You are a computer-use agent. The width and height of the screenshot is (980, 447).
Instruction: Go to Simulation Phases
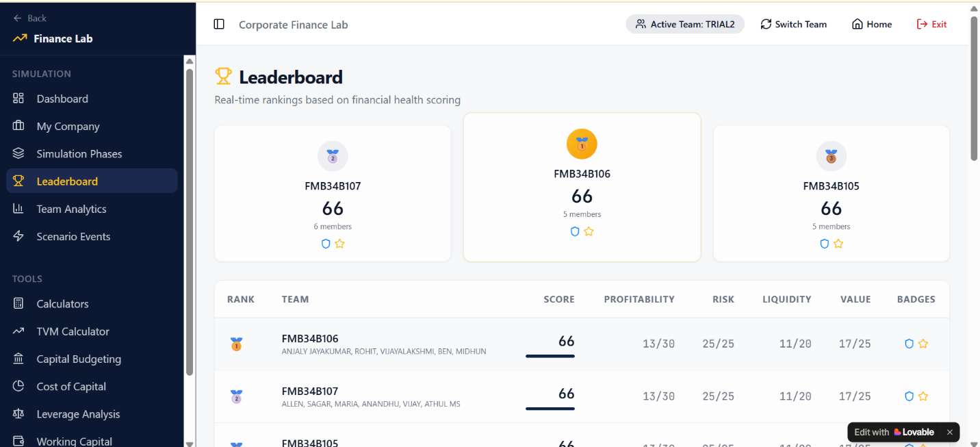tap(79, 154)
